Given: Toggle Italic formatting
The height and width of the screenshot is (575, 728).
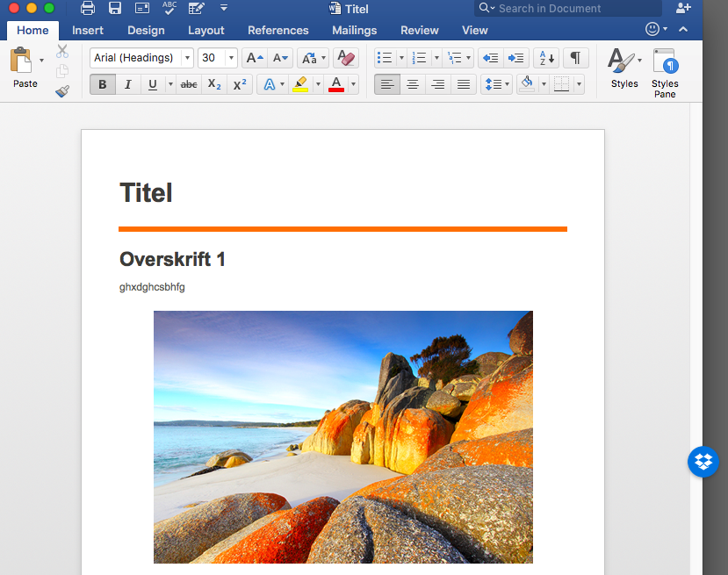Looking at the screenshot, I should (x=128, y=84).
